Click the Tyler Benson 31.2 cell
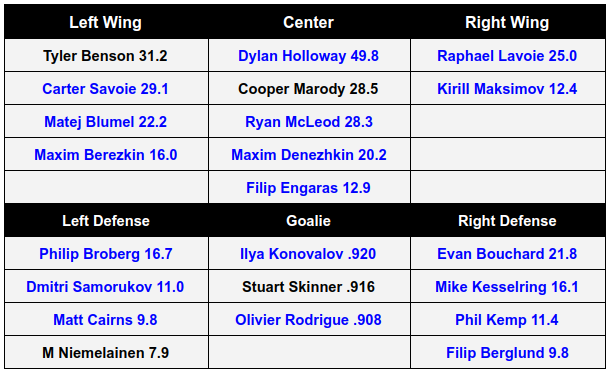 pos(106,55)
